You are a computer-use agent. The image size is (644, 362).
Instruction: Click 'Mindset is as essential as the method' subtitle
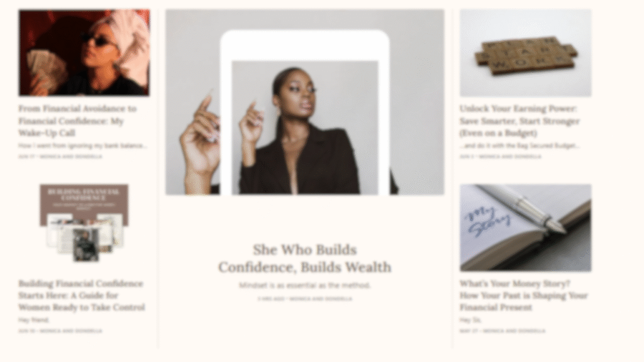305,285
